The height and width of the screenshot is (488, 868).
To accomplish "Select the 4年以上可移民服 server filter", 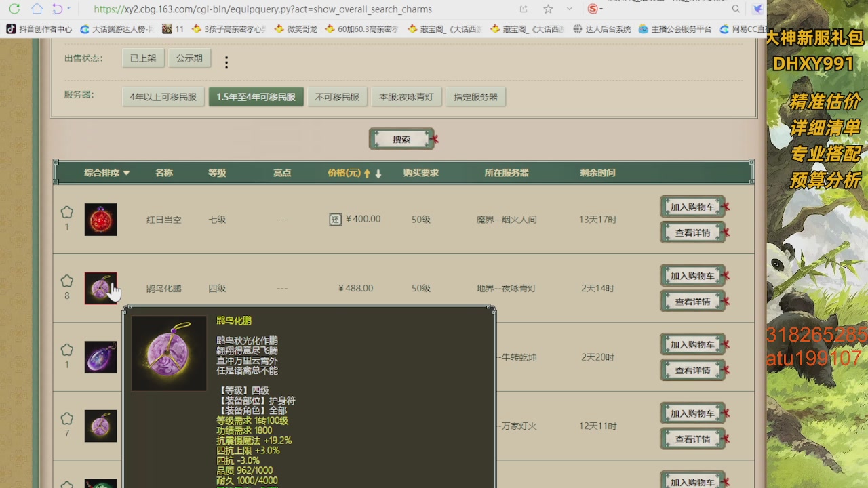I will click(163, 97).
